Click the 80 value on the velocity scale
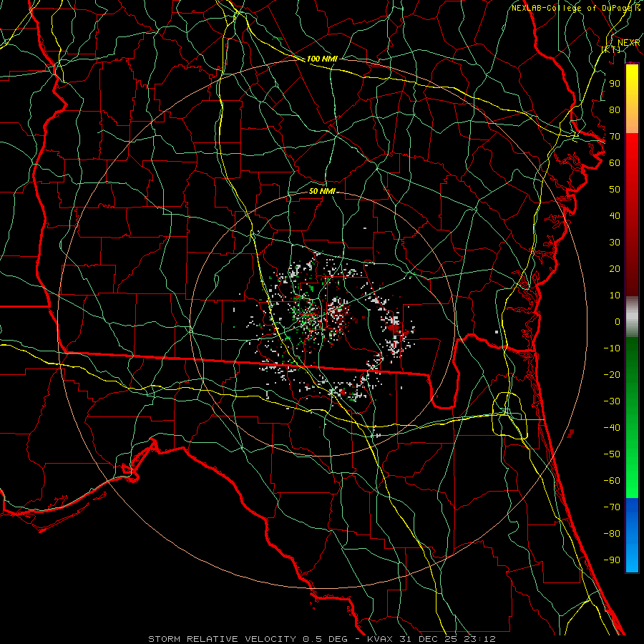This screenshot has width=644, height=644. 615,110
